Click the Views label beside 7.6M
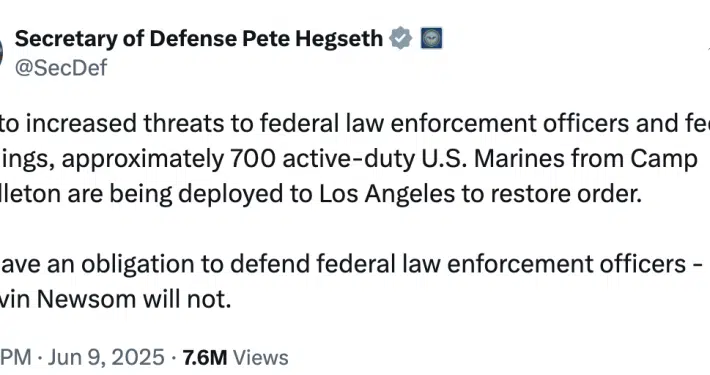 (260, 357)
